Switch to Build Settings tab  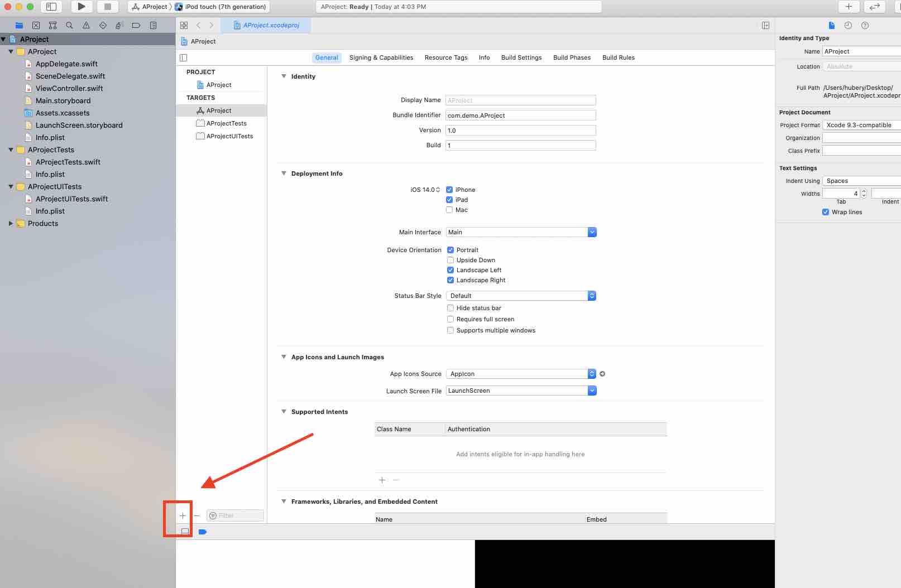click(521, 57)
